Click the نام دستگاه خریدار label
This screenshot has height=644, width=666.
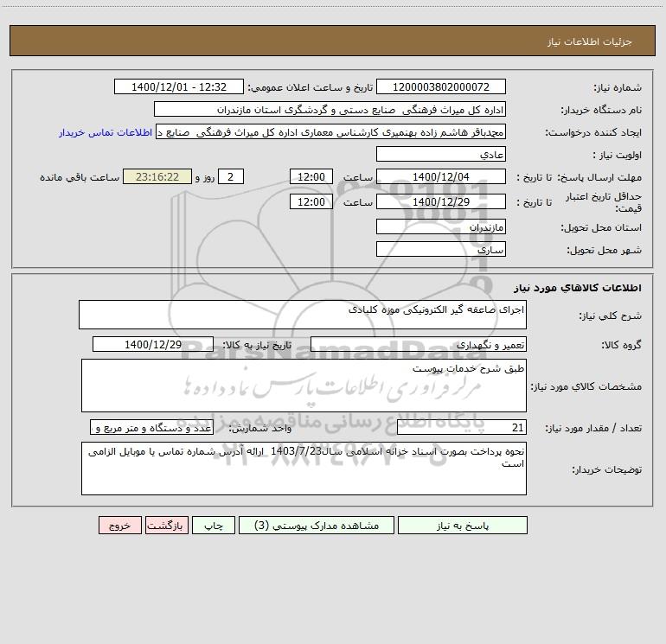601,111
